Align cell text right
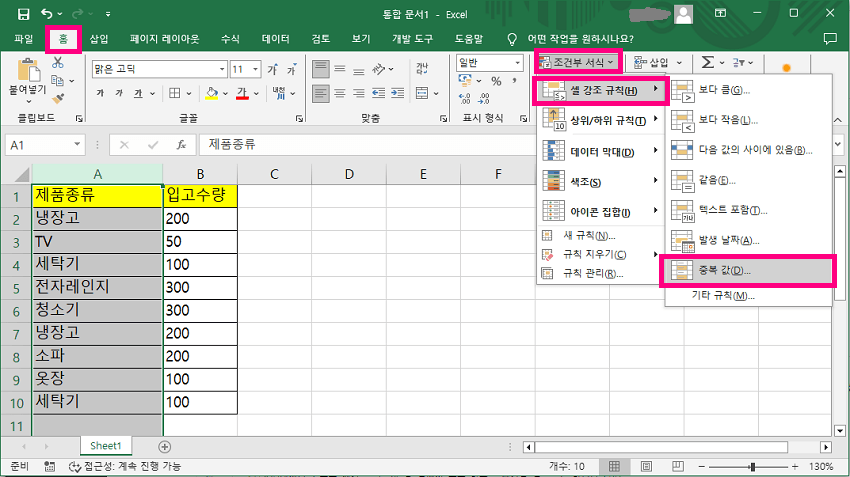This screenshot has width=850, height=477. tap(358, 93)
